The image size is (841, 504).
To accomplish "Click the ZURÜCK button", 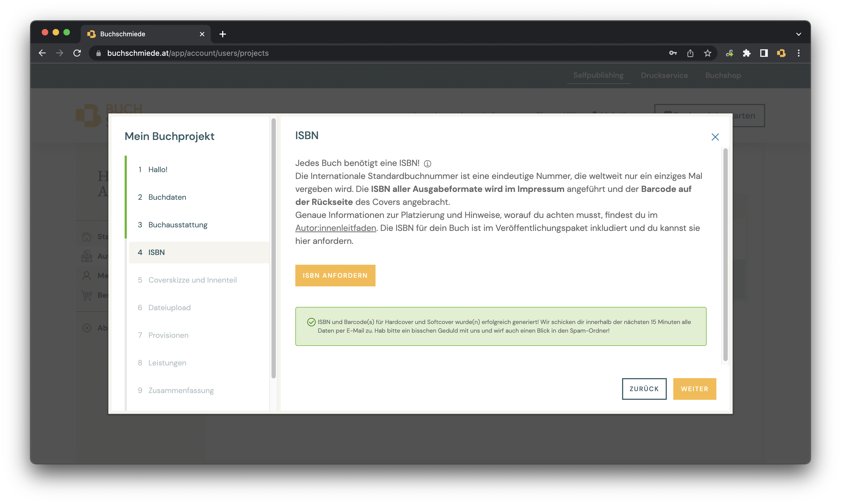I will click(644, 389).
